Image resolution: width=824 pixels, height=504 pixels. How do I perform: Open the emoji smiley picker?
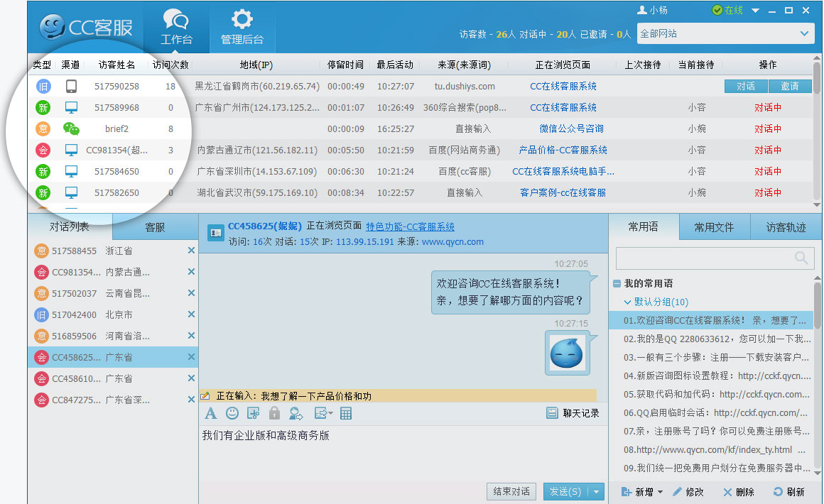[x=232, y=413]
